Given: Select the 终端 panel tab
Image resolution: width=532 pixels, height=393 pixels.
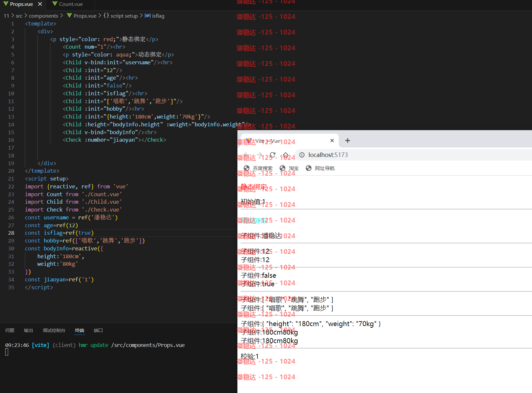Looking at the screenshot, I should coord(79,330).
